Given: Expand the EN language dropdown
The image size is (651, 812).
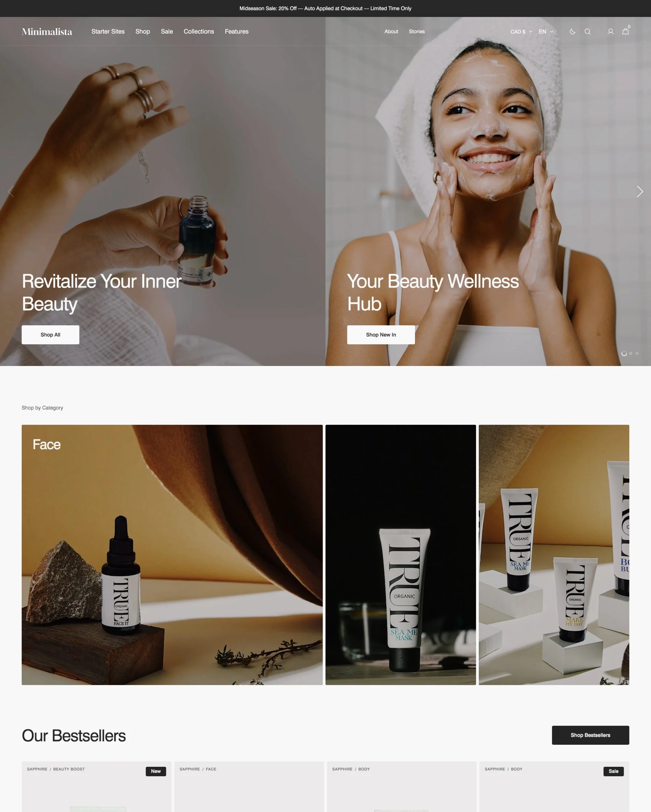Looking at the screenshot, I should coord(545,31).
